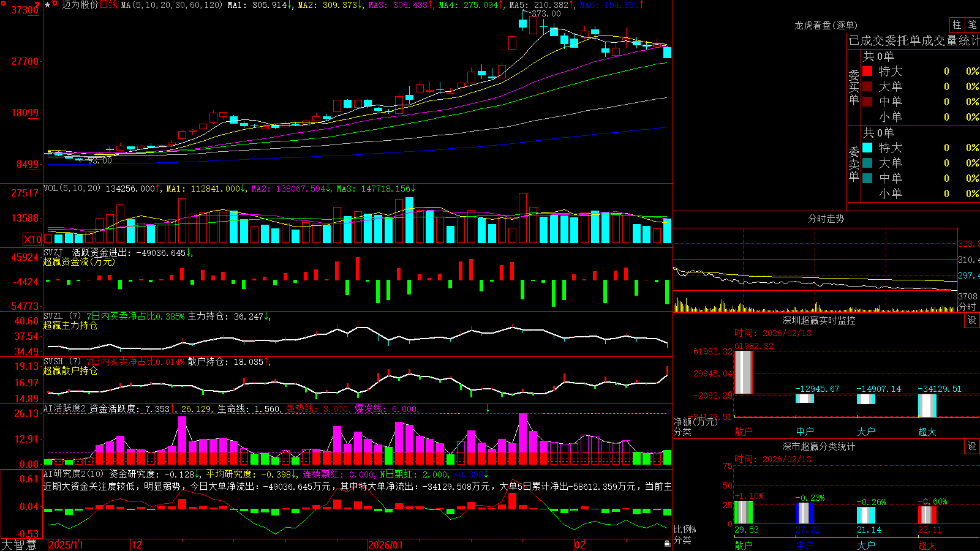Image resolution: width=980 pixels, height=551 pixels.
Task: Click the dark red 中单 buy-order swatch
Action: tap(867, 101)
